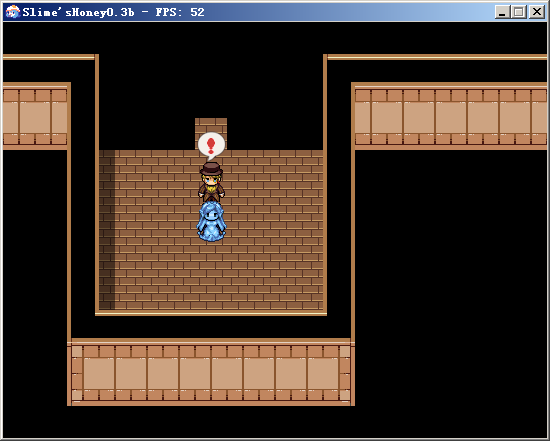This screenshot has height=441, width=550.
Task: Select the detective character with brown hat
Action: click(x=211, y=181)
